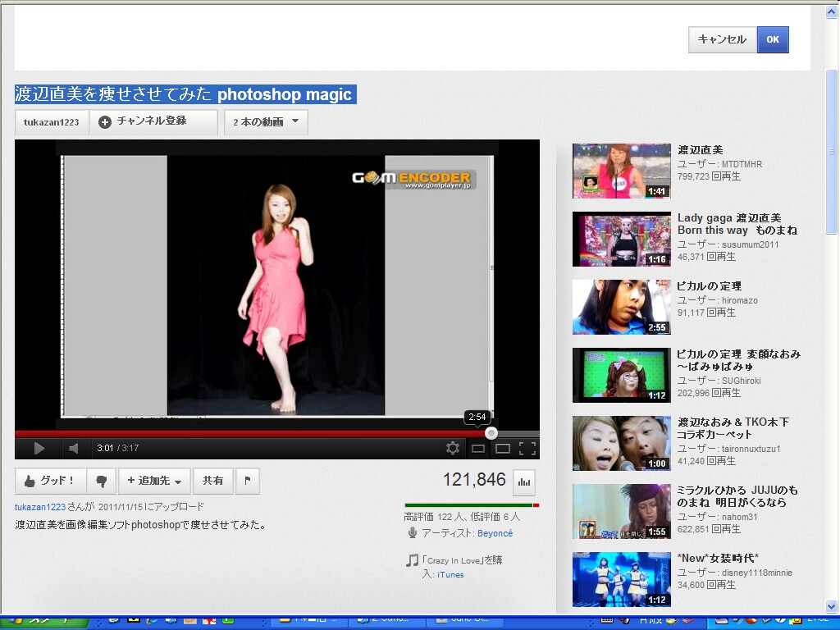
Task: Click the thumbs-down dislike button
Action: tap(101, 481)
